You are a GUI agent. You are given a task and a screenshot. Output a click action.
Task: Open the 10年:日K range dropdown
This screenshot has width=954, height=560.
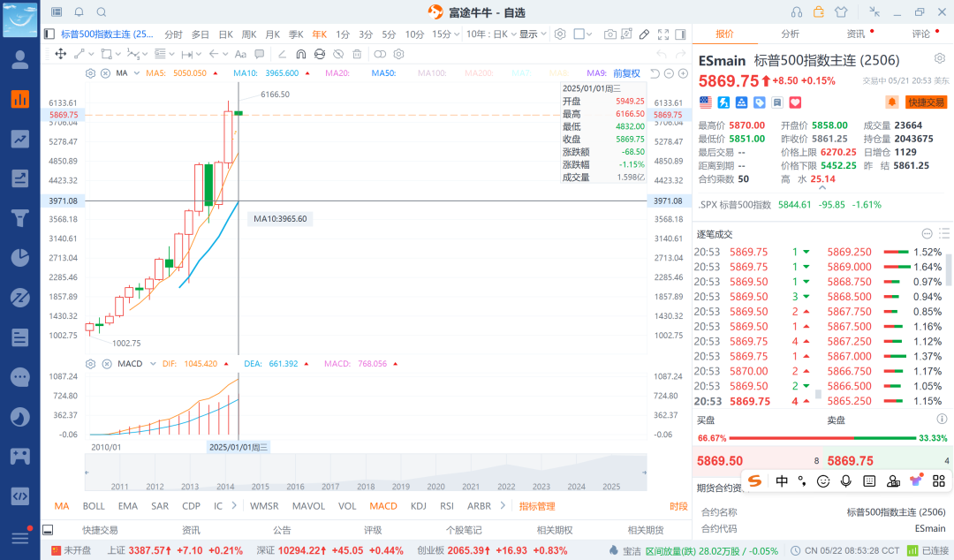(492, 34)
